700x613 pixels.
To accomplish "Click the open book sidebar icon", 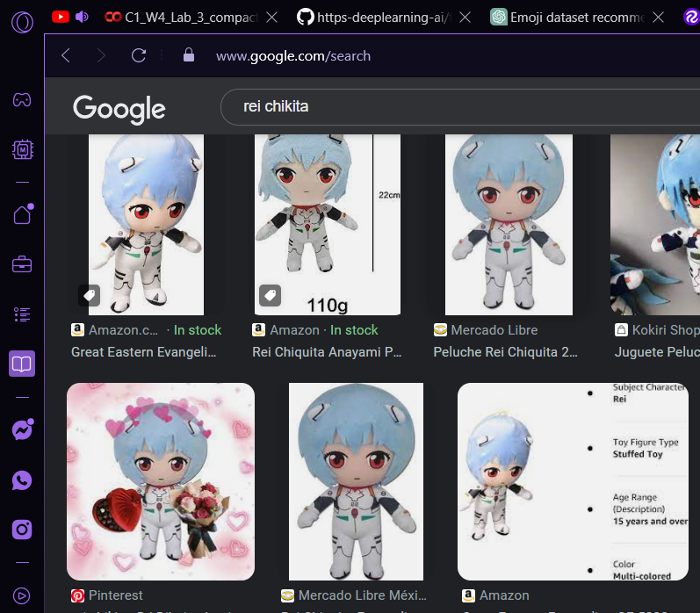I will (22, 364).
